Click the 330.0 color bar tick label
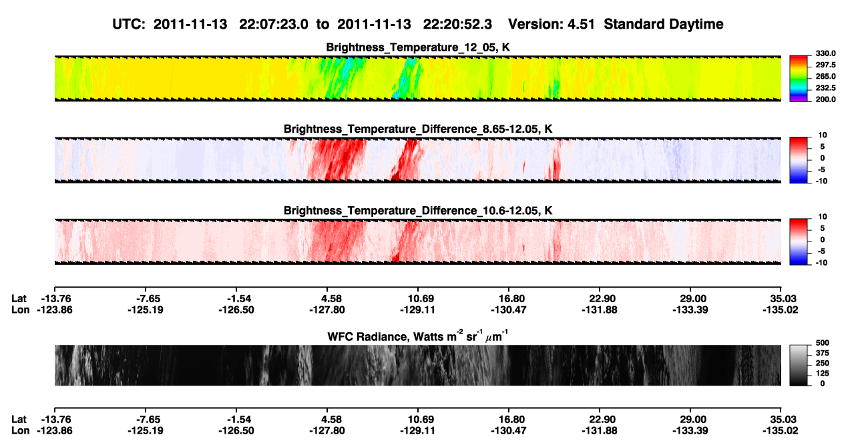868x445 pixels. pos(826,53)
